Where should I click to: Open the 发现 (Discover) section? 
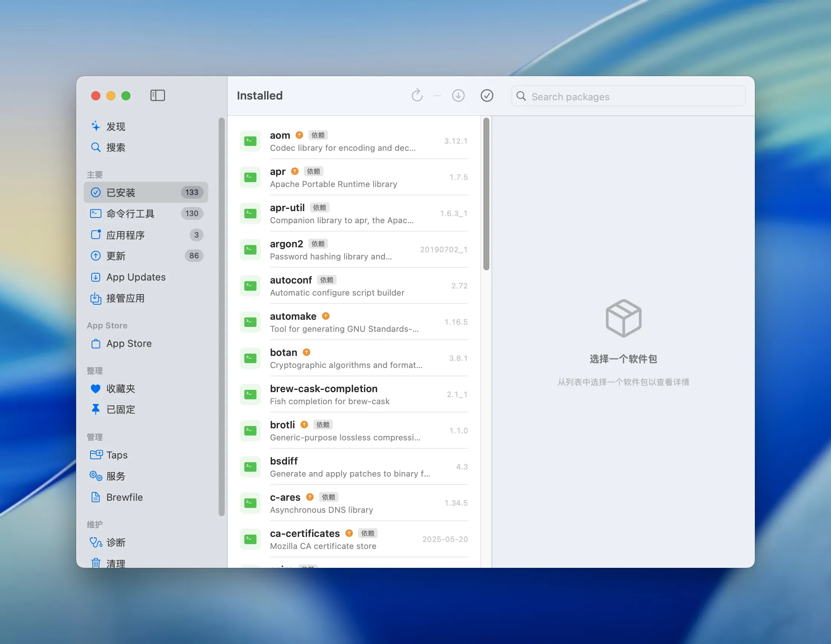(x=116, y=126)
